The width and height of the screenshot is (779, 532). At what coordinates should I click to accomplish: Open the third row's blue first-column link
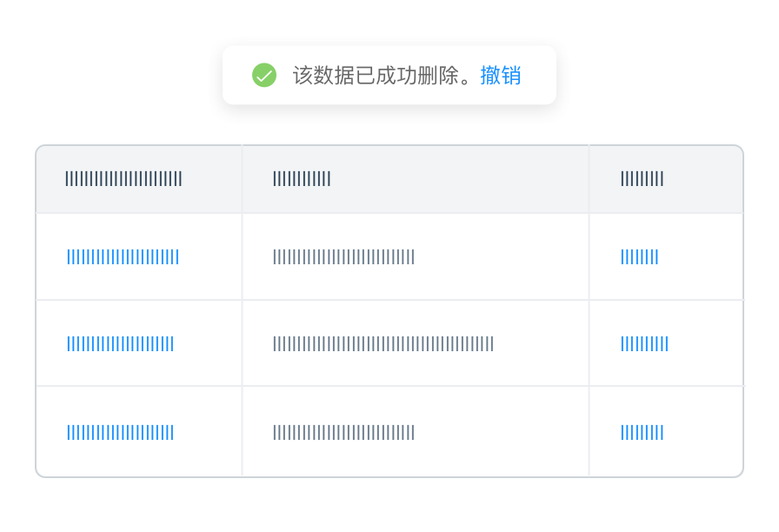[x=120, y=432]
